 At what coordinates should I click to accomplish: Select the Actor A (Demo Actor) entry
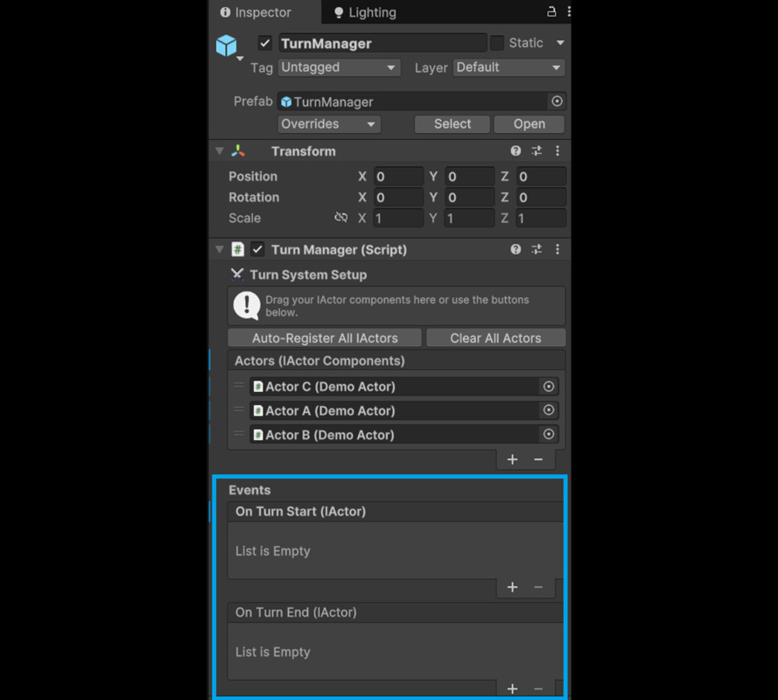point(394,410)
